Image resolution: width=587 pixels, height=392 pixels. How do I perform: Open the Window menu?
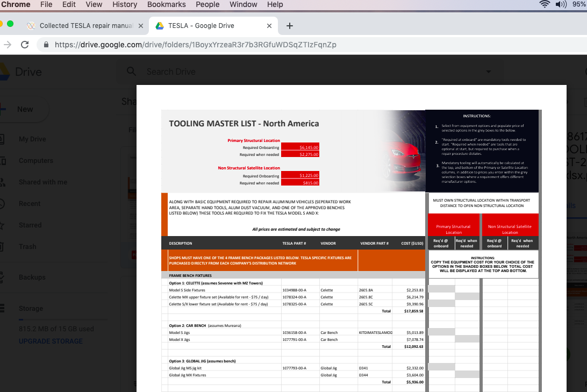click(244, 4)
